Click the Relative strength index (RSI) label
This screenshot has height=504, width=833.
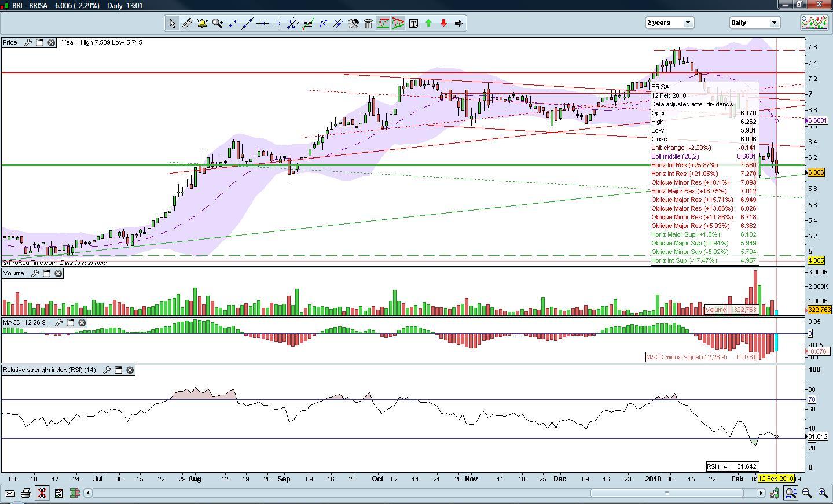point(50,370)
